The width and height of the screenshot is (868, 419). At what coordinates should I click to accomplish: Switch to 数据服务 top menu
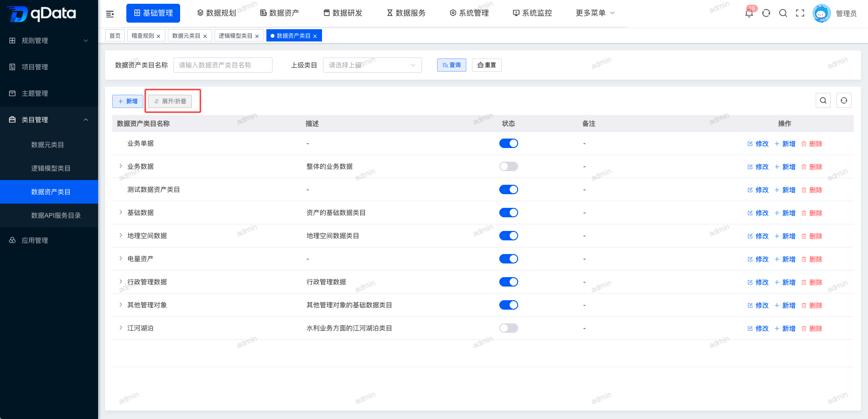pos(406,13)
